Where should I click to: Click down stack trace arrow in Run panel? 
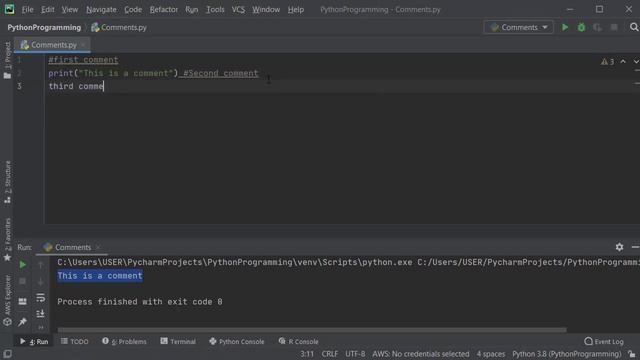pos(40,281)
